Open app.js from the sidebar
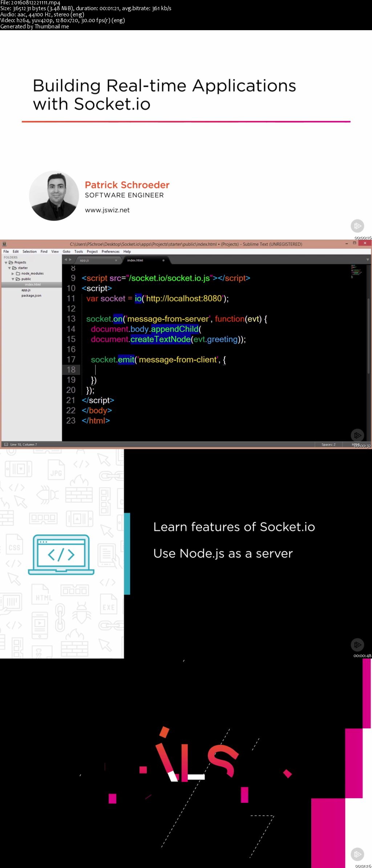372x868 pixels. [26, 290]
